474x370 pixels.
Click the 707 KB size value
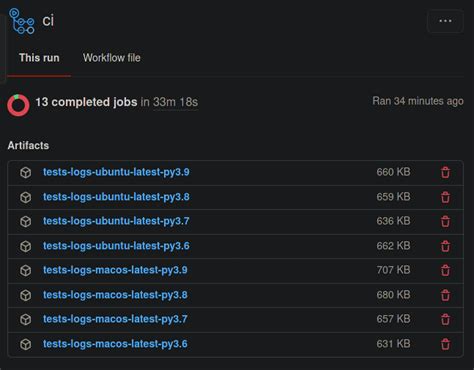tap(393, 270)
